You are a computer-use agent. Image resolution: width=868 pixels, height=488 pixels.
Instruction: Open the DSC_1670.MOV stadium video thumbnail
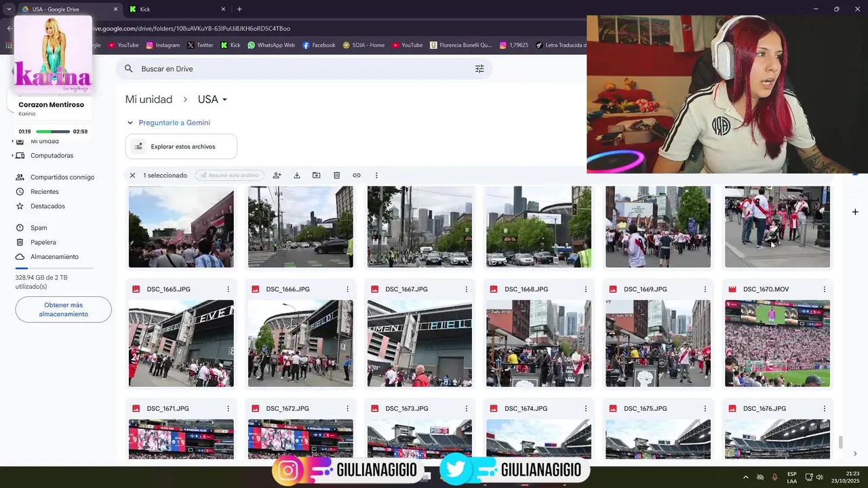[777, 344]
